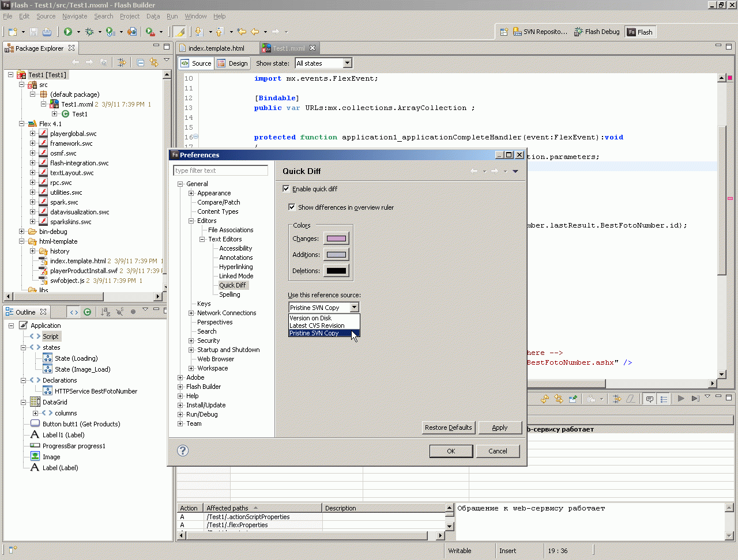Collapse All in Package Explorer toolbar

click(141, 62)
